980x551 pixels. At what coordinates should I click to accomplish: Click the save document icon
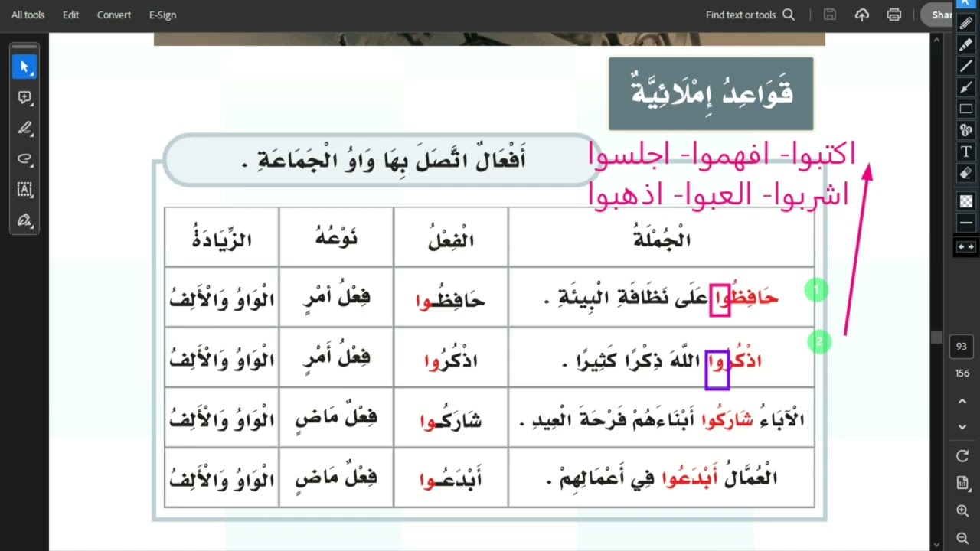(830, 15)
